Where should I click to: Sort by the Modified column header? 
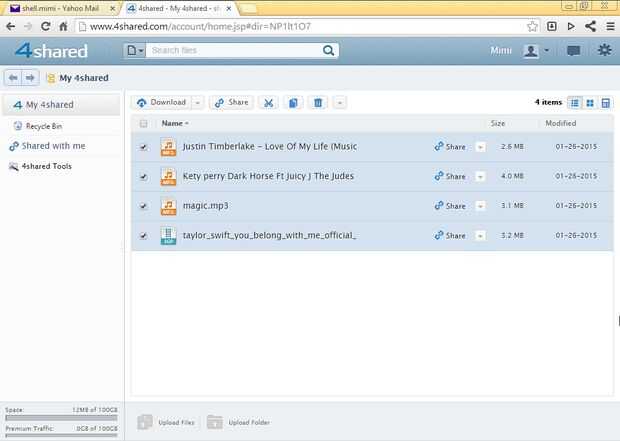click(x=561, y=123)
